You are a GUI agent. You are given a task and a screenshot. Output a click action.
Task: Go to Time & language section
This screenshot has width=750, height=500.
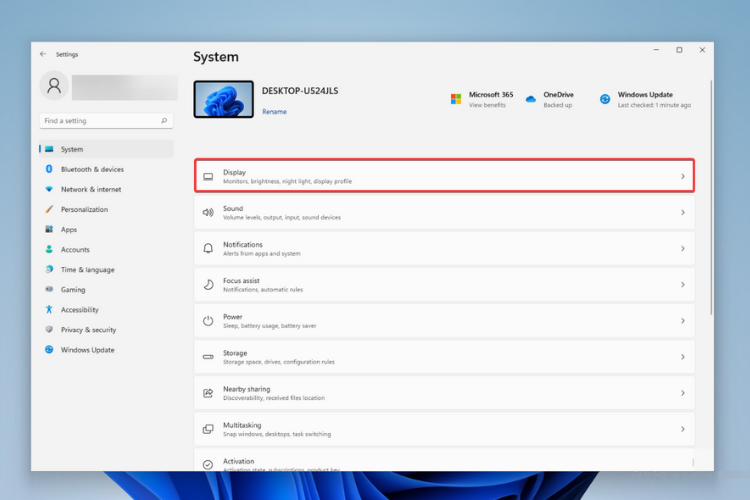[87, 270]
